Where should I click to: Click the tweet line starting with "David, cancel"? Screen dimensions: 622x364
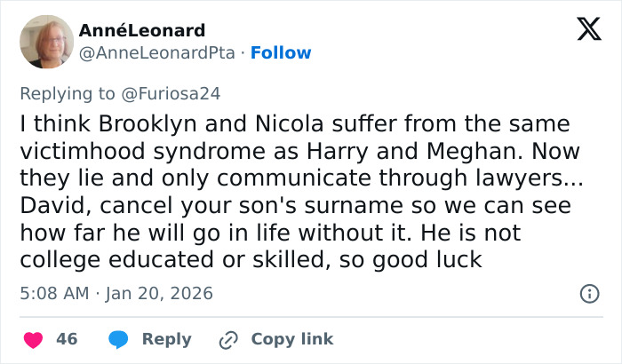tap(296, 205)
